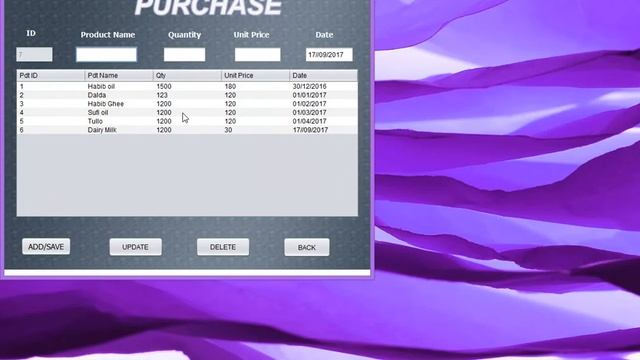Click unit price 180 cell
This screenshot has height=360, width=640.
[230, 87]
